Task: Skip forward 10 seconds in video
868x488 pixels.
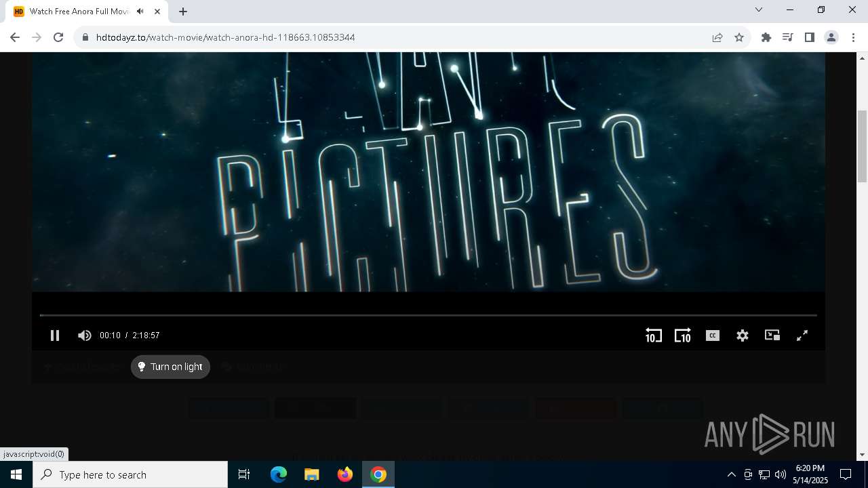Action: pos(683,335)
